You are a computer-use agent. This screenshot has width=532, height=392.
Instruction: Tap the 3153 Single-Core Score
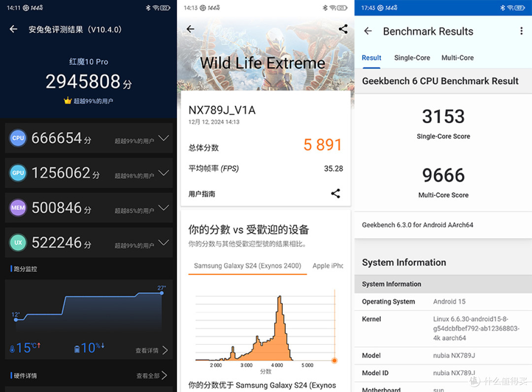pos(443,116)
